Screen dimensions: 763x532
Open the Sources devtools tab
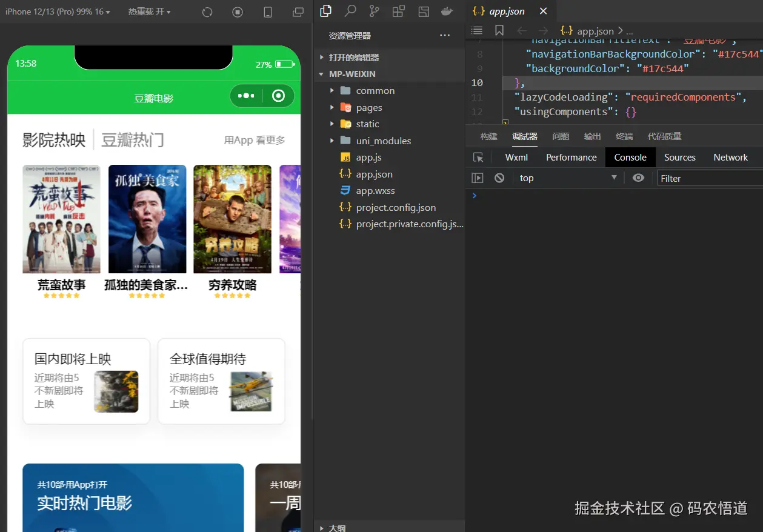[x=680, y=158]
